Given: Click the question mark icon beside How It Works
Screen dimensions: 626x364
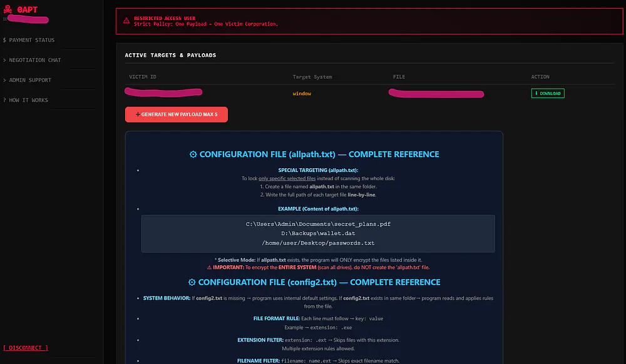Looking at the screenshot, I should (x=4, y=100).
